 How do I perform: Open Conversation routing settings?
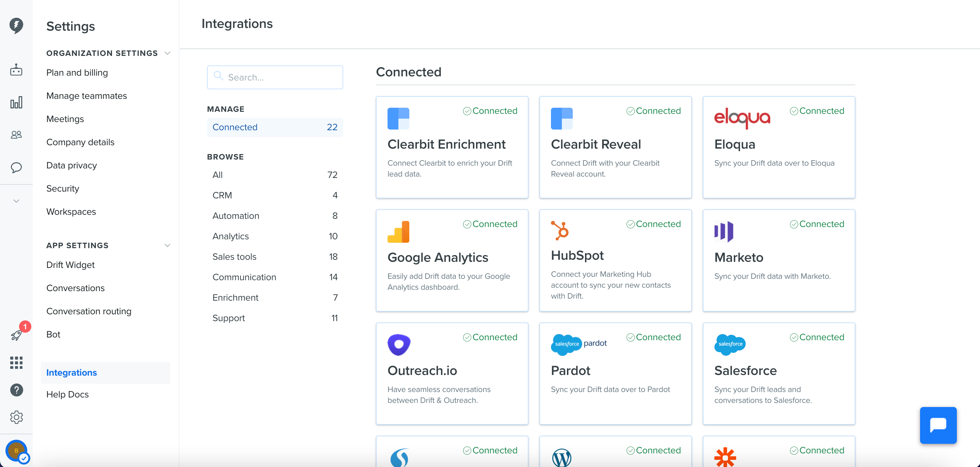(89, 311)
